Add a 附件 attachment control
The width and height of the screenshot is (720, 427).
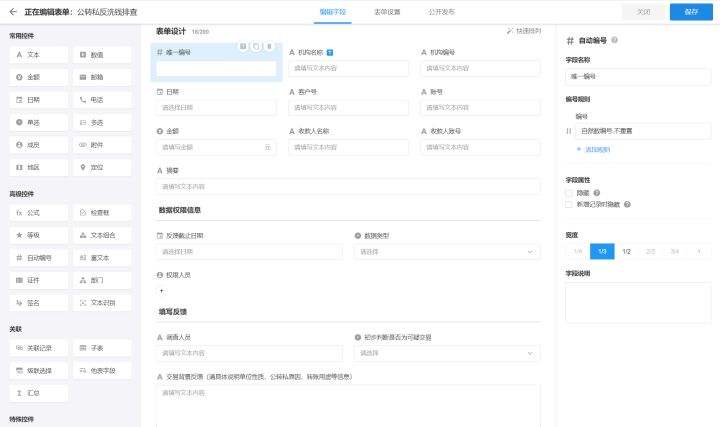102,145
